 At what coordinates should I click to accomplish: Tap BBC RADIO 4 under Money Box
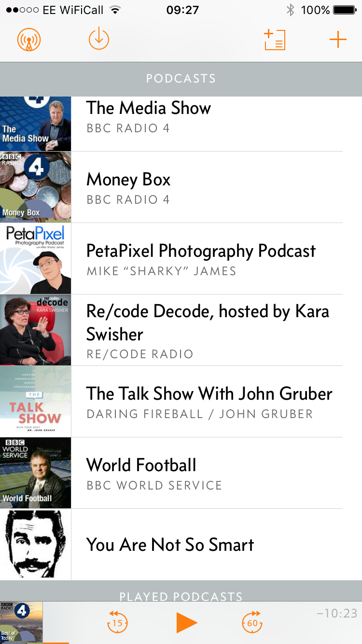coord(128,200)
